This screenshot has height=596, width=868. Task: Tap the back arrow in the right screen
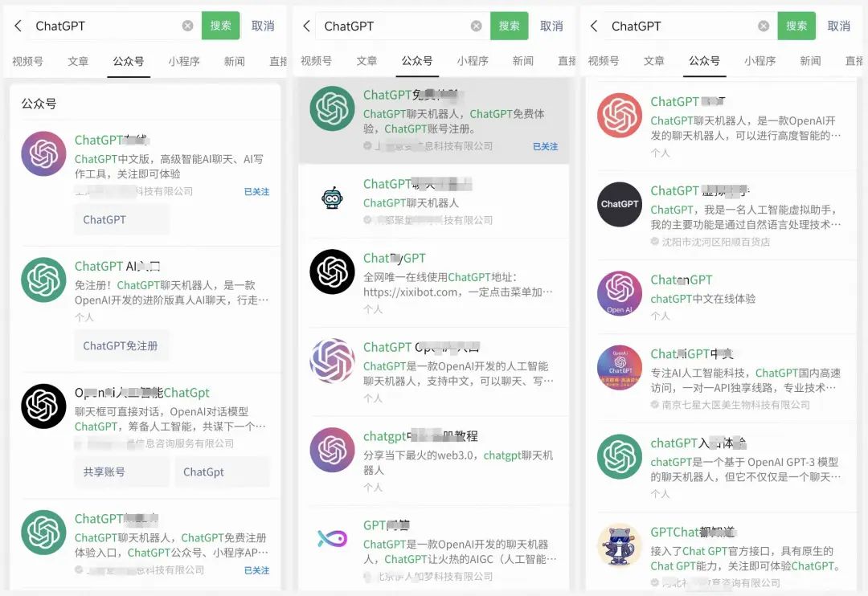point(594,26)
